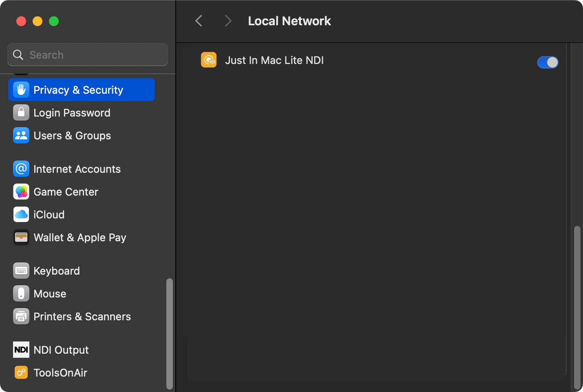Image resolution: width=583 pixels, height=392 pixels.
Task: Click the Keyboard icon in sidebar
Action: click(x=21, y=271)
